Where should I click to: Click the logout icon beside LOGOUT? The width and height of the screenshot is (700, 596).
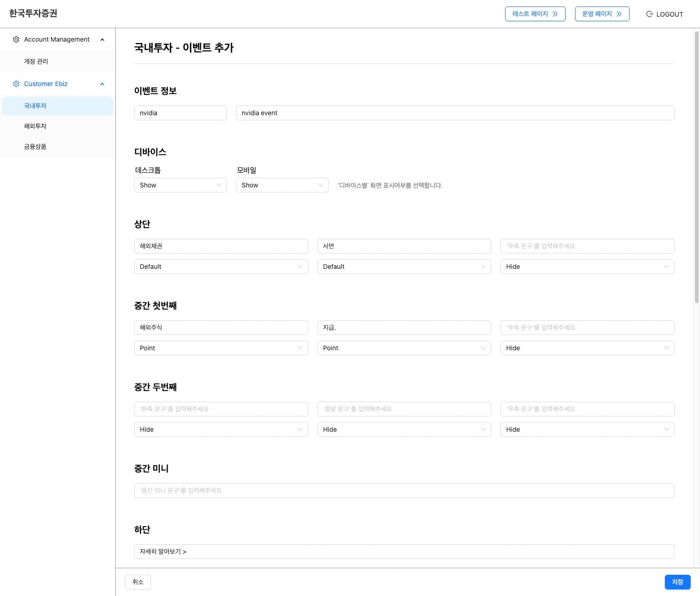tap(649, 14)
